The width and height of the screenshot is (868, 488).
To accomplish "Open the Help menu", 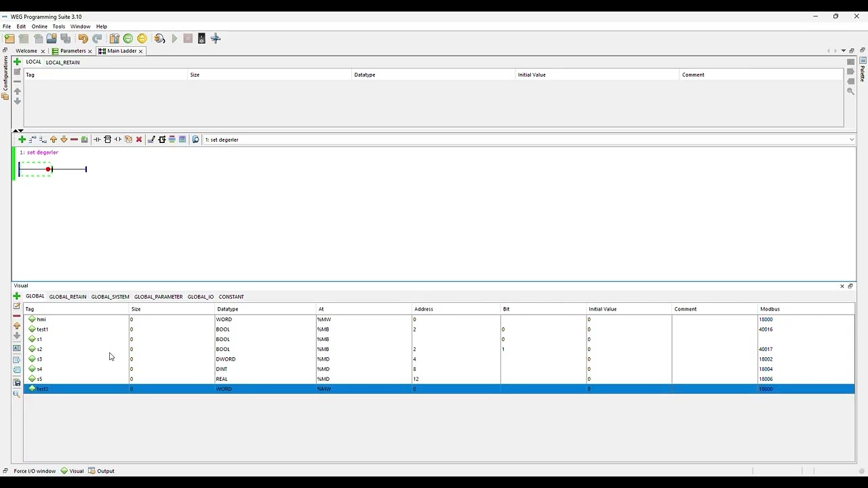I will click(x=101, y=26).
